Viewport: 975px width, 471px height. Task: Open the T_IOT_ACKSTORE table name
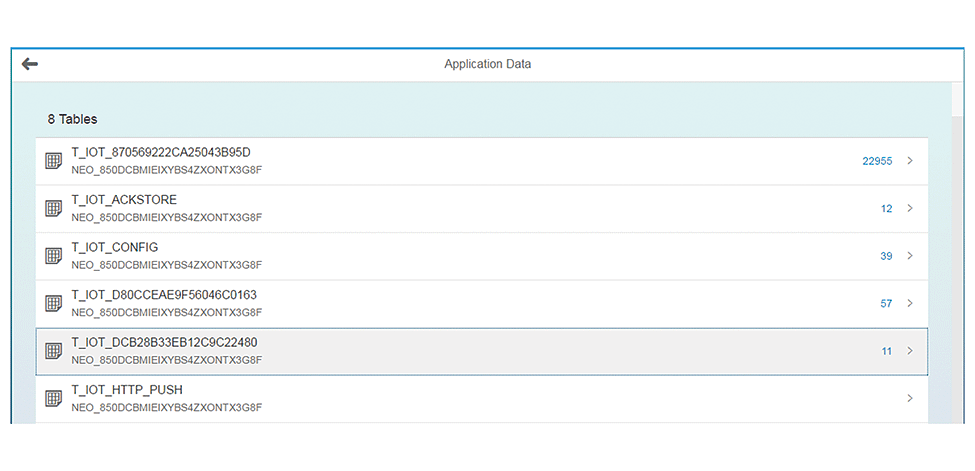124,200
